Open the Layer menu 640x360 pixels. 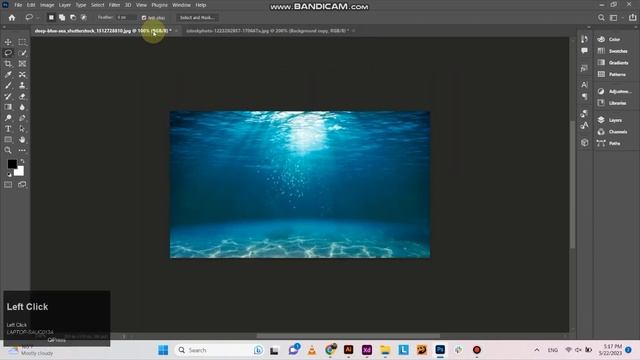coord(64,5)
